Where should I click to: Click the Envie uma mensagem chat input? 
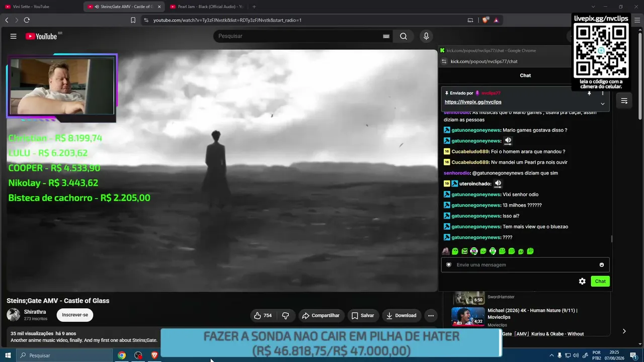525,265
